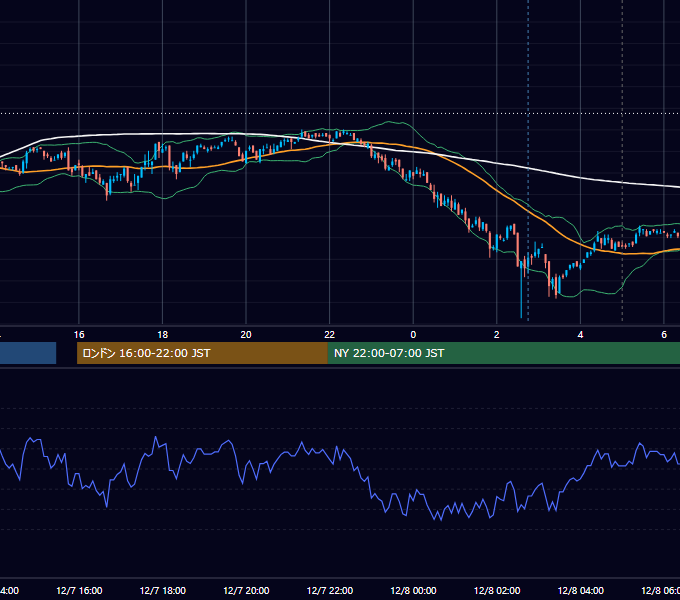Click the '12/7 20:00' date label
Image resolution: width=680 pixels, height=600 pixels.
click(246, 590)
